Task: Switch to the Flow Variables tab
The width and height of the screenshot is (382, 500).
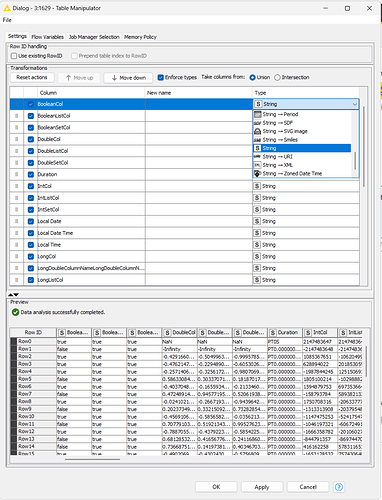Action: point(47,37)
